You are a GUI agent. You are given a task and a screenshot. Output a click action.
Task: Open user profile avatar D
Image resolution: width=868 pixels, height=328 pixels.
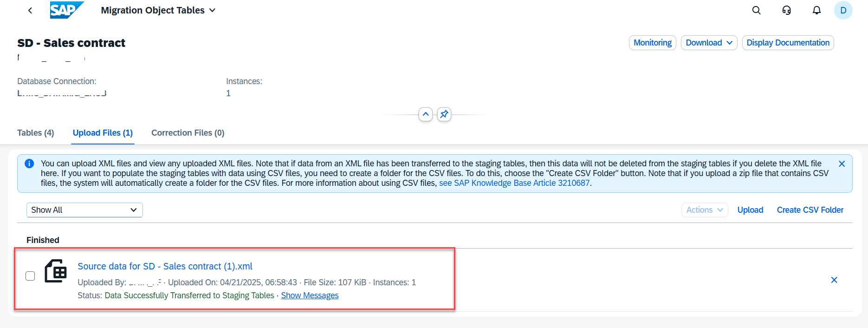pos(843,10)
